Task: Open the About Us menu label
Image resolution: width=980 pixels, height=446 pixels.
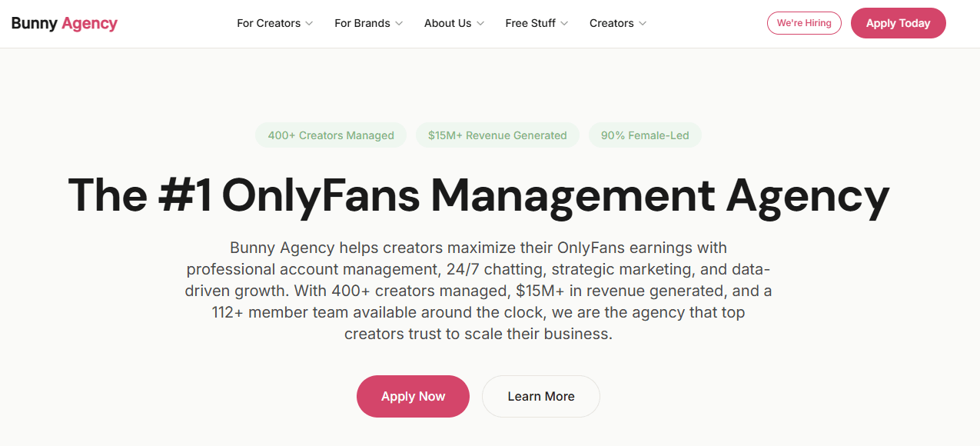Action: tap(447, 23)
